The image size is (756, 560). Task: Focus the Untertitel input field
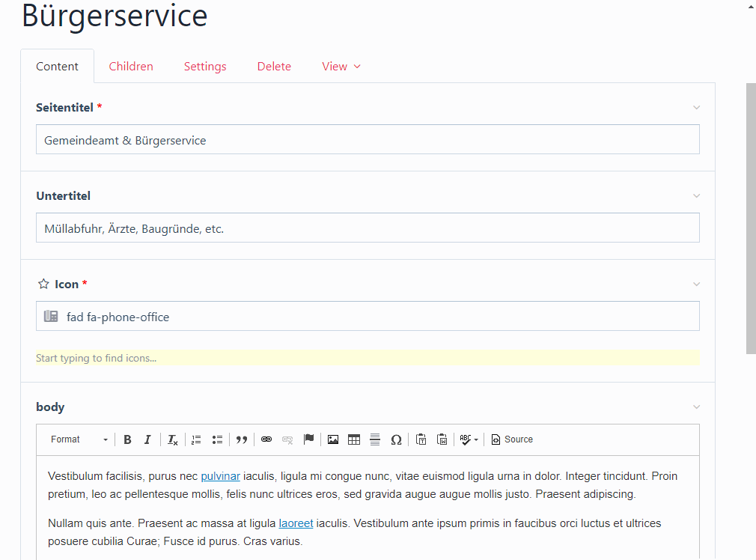click(x=368, y=228)
